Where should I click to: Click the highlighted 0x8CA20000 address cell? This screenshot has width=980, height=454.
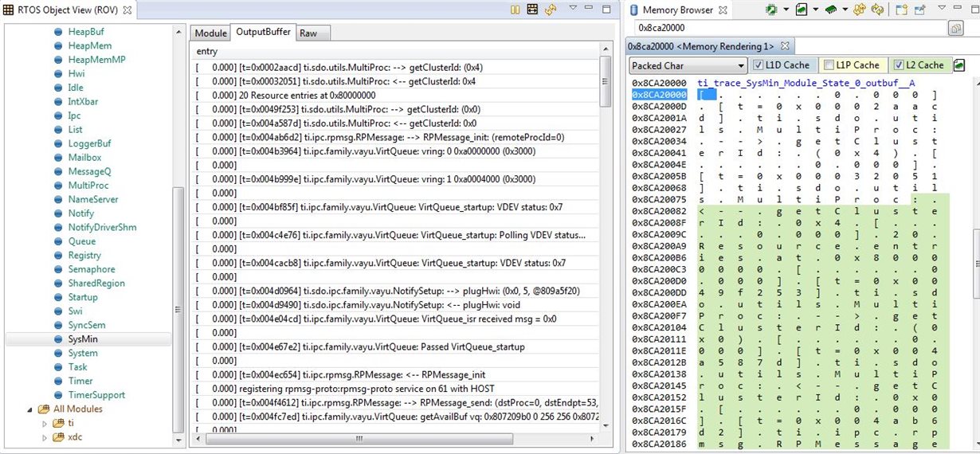point(659,95)
